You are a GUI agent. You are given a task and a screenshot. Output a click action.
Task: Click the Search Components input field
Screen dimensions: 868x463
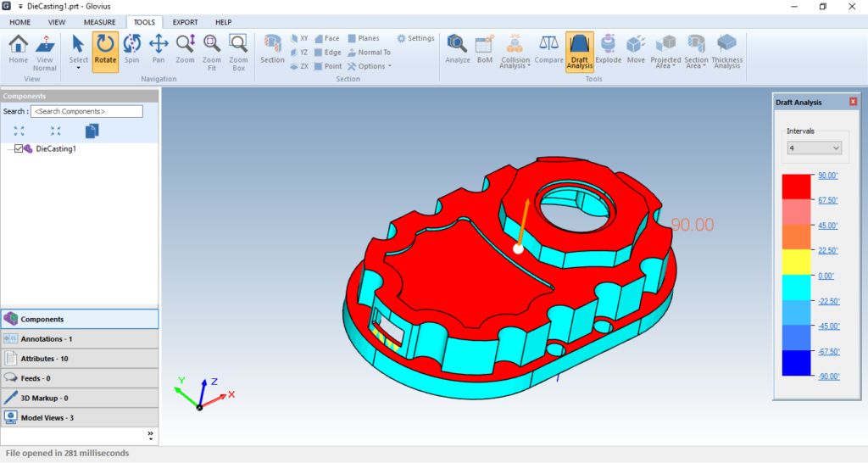click(86, 112)
